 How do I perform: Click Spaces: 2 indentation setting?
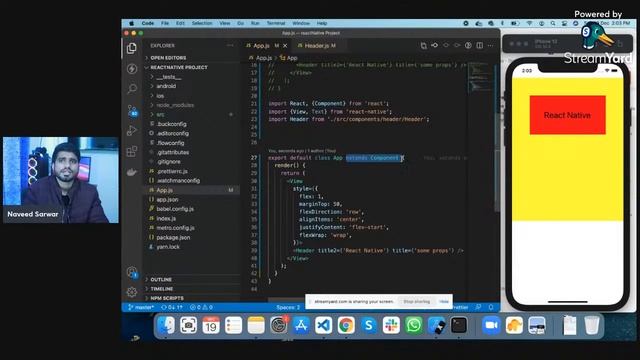point(288,307)
